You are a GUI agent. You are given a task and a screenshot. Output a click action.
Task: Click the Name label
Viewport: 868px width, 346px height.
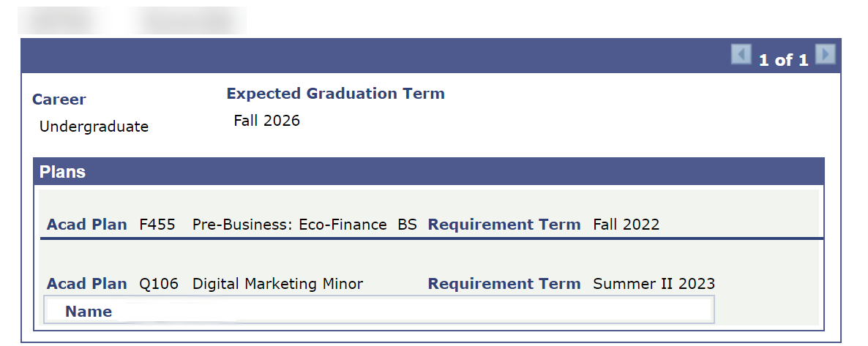[x=89, y=312]
